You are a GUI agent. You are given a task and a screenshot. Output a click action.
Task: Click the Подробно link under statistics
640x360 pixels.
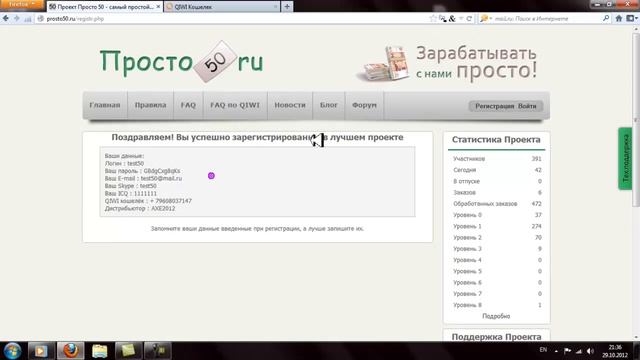pyautogui.click(x=496, y=316)
